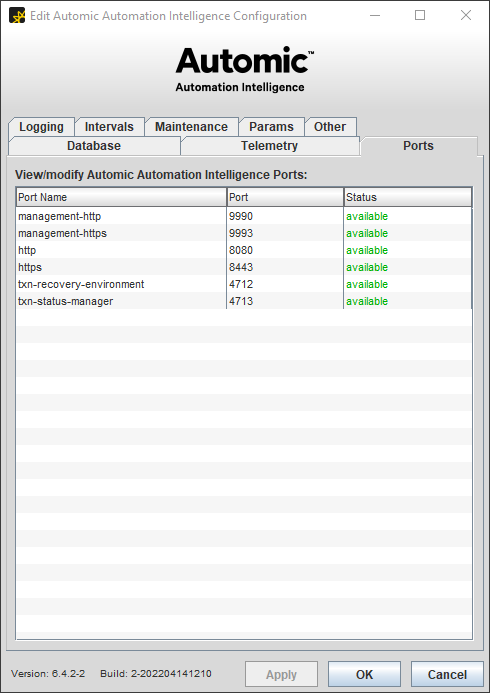Select the management-https port name

coord(62,233)
